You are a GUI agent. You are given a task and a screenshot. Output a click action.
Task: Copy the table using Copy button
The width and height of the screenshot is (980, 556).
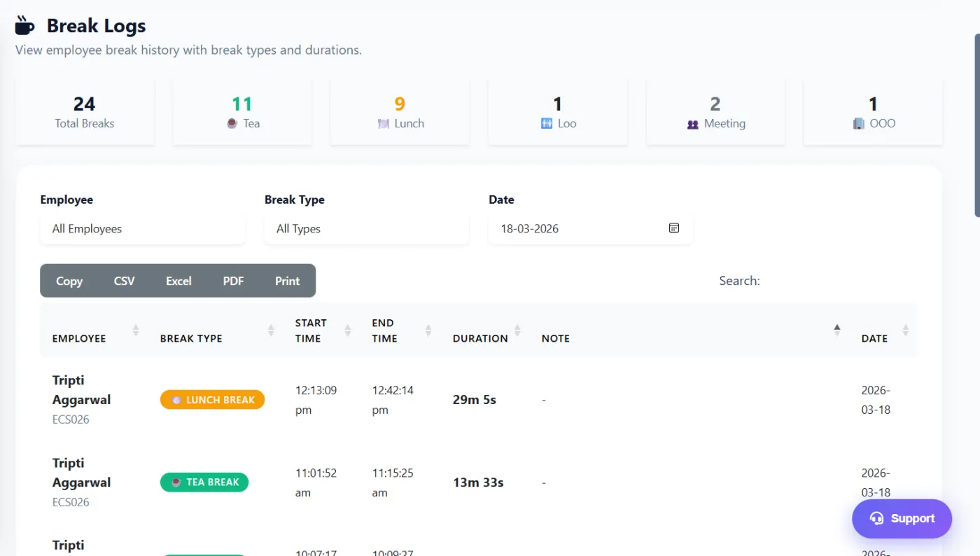click(x=69, y=281)
